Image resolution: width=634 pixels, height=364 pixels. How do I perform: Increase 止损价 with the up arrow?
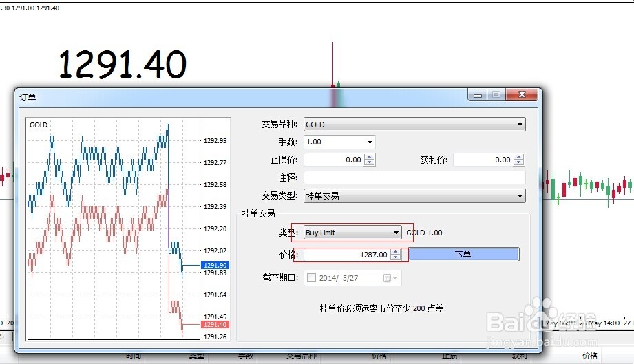(x=370, y=157)
